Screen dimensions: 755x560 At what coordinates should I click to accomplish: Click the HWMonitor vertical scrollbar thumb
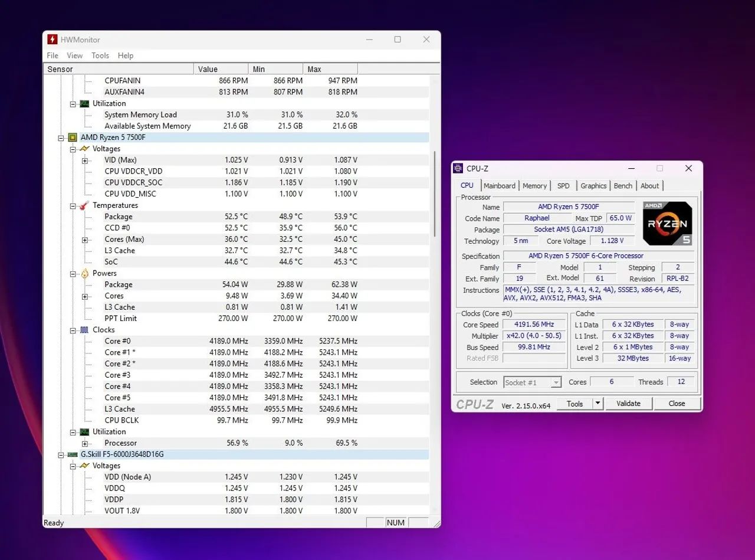435,194
